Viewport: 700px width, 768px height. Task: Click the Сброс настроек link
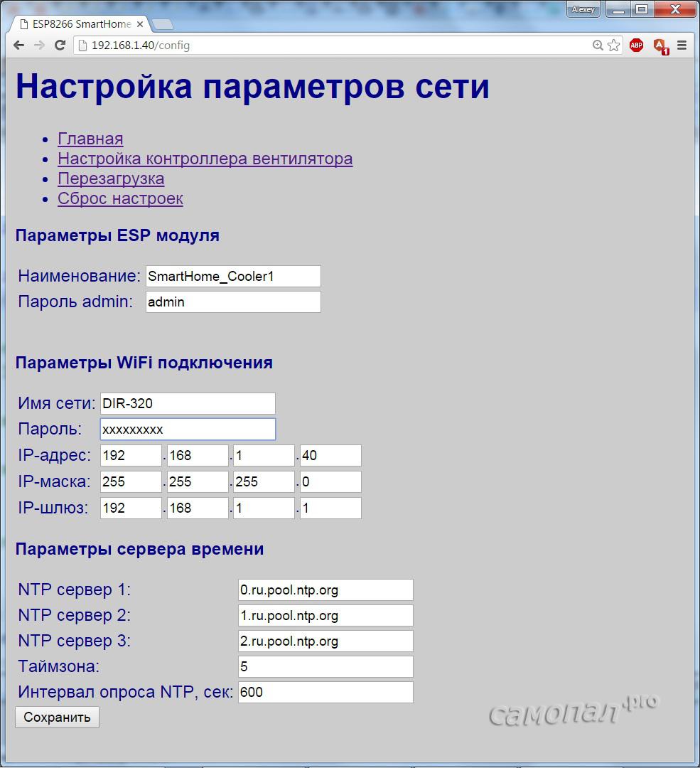[x=120, y=199]
